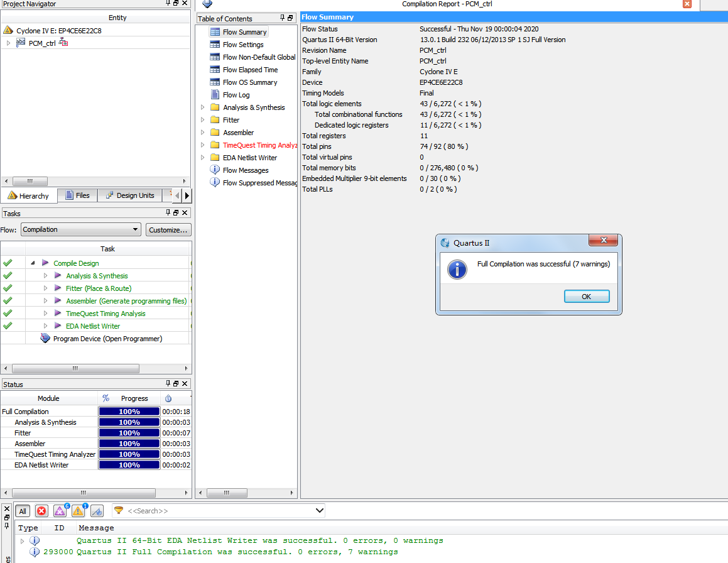Expand the Analysis & Synthesis task
The height and width of the screenshot is (563, 728).
pyautogui.click(x=45, y=275)
